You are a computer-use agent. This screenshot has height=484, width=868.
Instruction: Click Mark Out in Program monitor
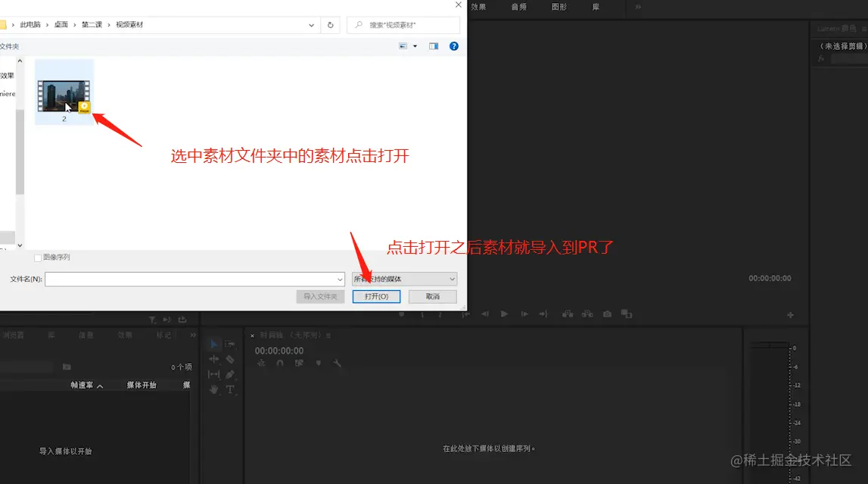440,314
